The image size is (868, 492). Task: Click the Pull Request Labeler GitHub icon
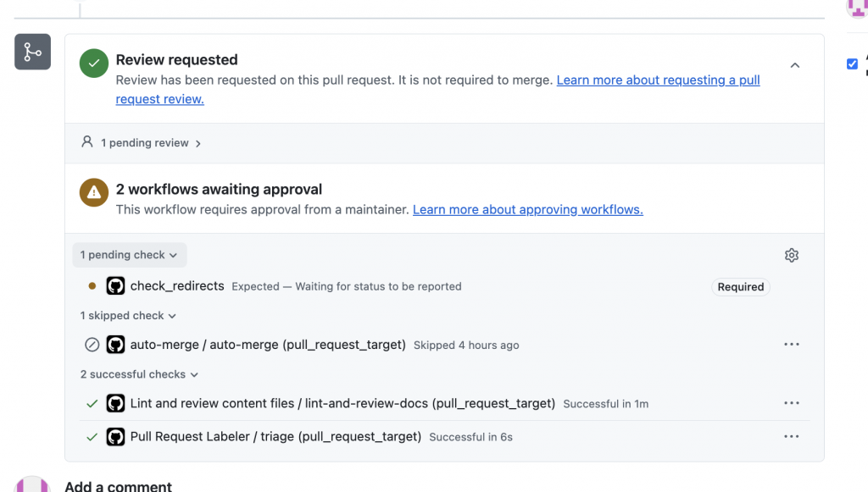[x=115, y=437]
